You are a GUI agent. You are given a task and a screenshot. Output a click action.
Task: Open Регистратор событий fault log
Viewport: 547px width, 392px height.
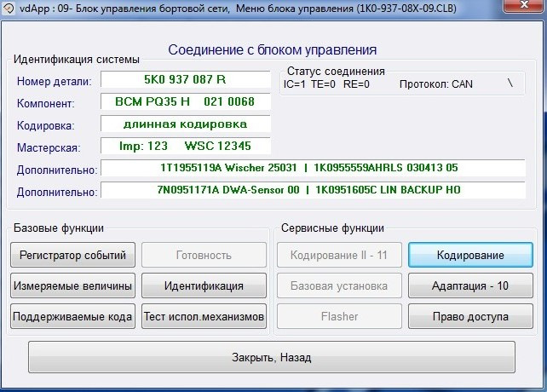(x=72, y=255)
